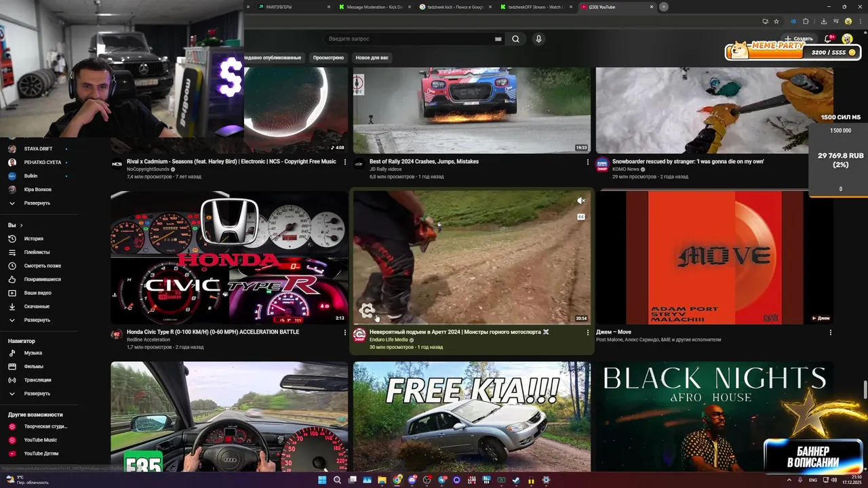Open Redline Acceleration channel avatar
The width and height of the screenshot is (868, 488).
click(x=117, y=335)
